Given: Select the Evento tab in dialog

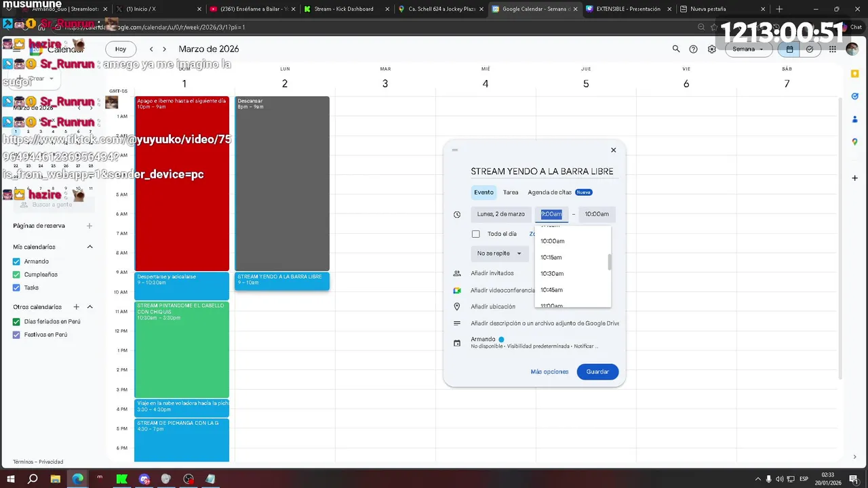Looking at the screenshot, I should (x=484, y=192).
